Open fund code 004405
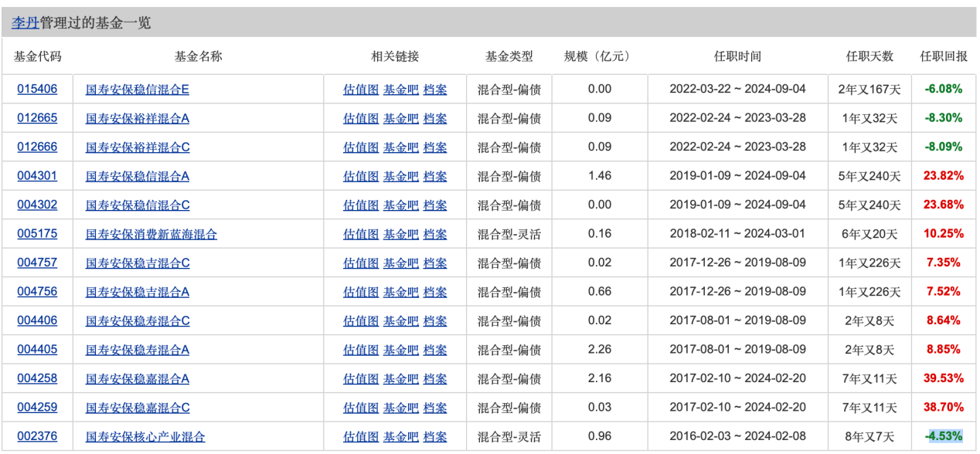The width and height of the screenshot is (980, 454). point(37,350)
